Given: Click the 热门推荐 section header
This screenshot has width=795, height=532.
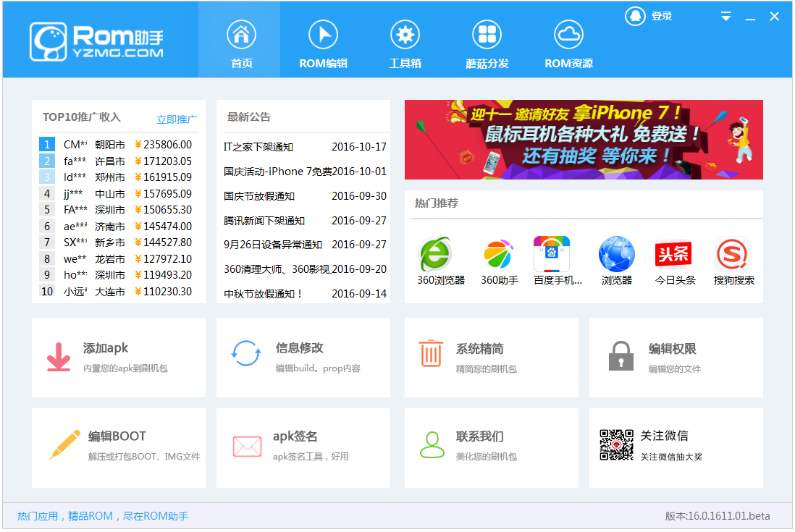Looking at the screenshot, I should tap(437, 203).
